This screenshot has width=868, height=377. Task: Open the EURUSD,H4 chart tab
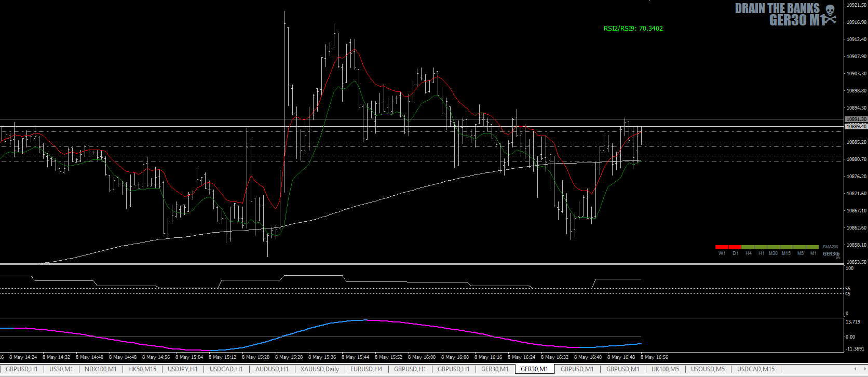tap(366, 369)
